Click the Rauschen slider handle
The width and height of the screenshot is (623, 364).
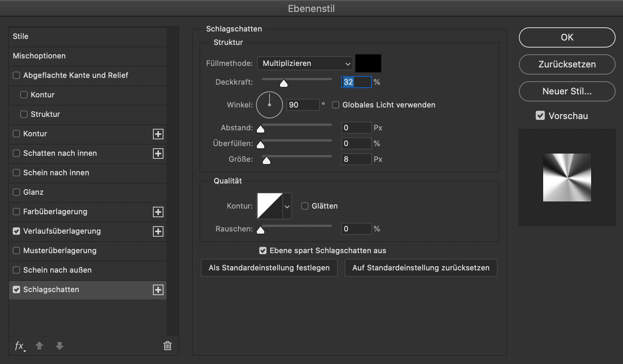261,230
